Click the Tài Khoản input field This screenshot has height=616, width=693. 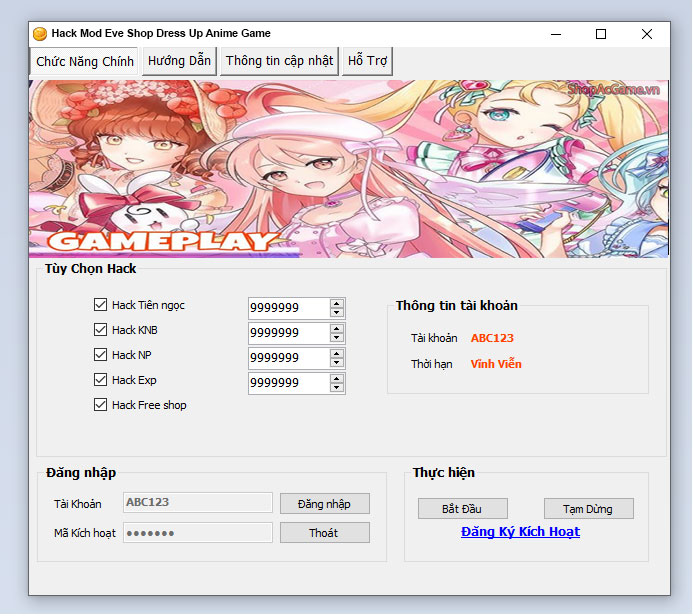(198, 502)
